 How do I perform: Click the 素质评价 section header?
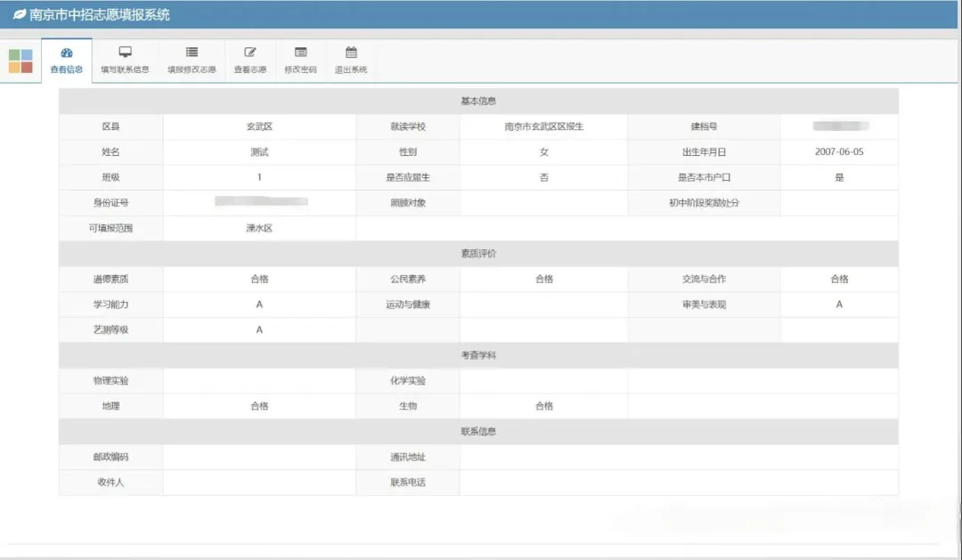click(x=478, y=254)
